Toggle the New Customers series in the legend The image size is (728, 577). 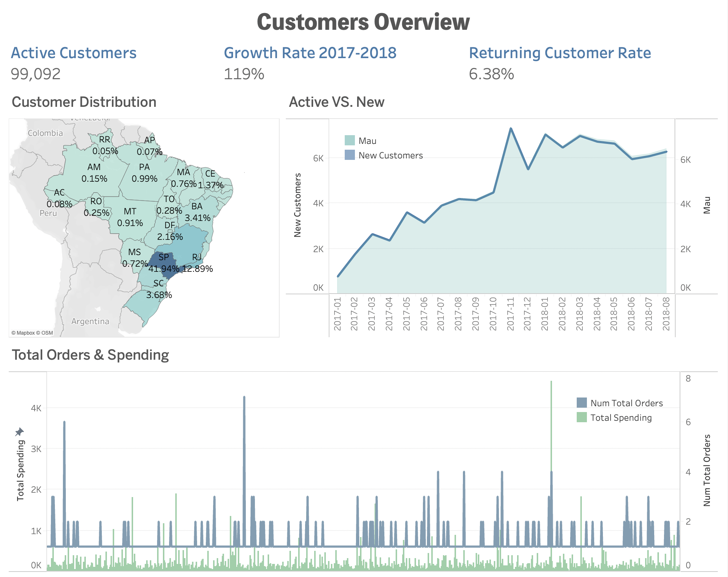[390, 155]
